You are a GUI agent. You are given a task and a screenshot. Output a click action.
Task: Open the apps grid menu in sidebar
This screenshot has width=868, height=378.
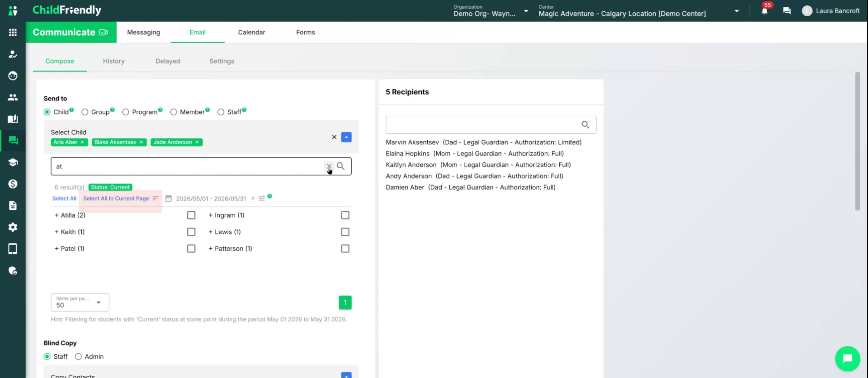pos(13,32)
